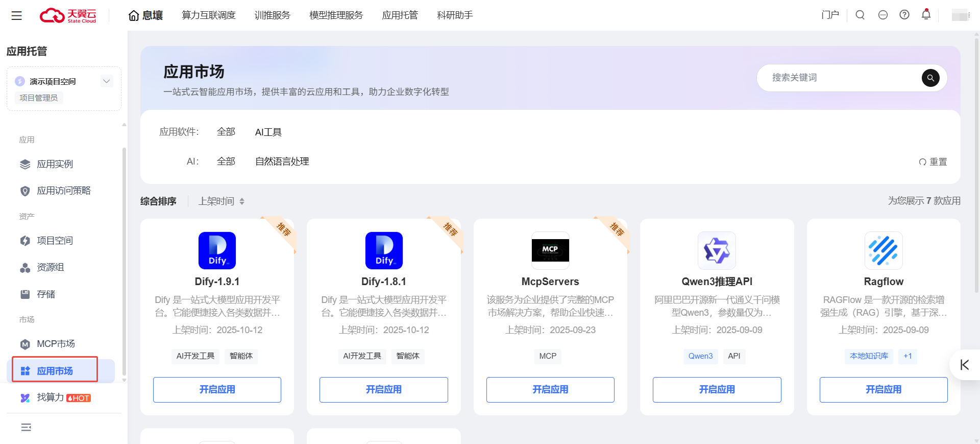The height and width of the screenshot is (444, 980).
Task: Select the AI工具 filter option
Action: [268, 132]
